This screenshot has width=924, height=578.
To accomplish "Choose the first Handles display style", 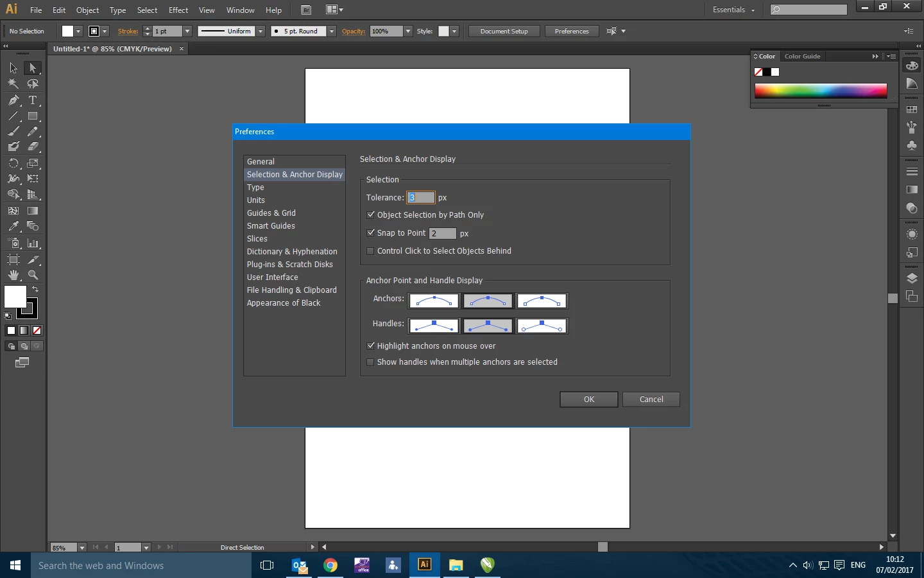I will [434, 326].
